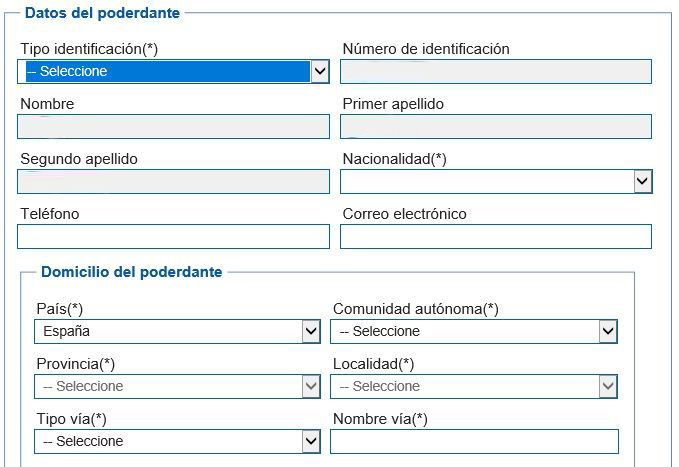Click the Número de identificación input field
Screen dimensions: 679x467
coord(496,71)
